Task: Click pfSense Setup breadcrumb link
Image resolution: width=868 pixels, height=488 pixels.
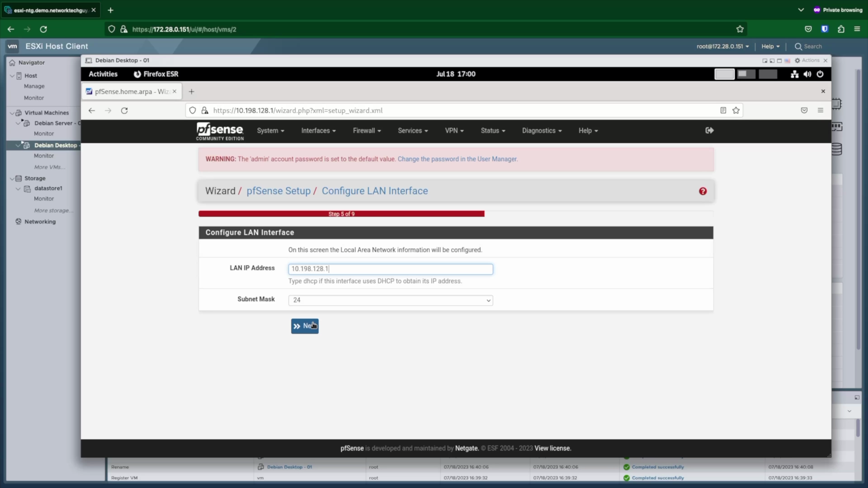Action: tap(278, 191)
